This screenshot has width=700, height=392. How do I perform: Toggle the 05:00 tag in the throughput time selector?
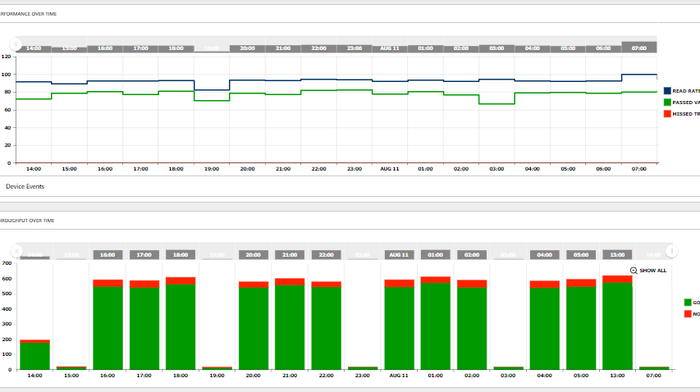(581, 254)
